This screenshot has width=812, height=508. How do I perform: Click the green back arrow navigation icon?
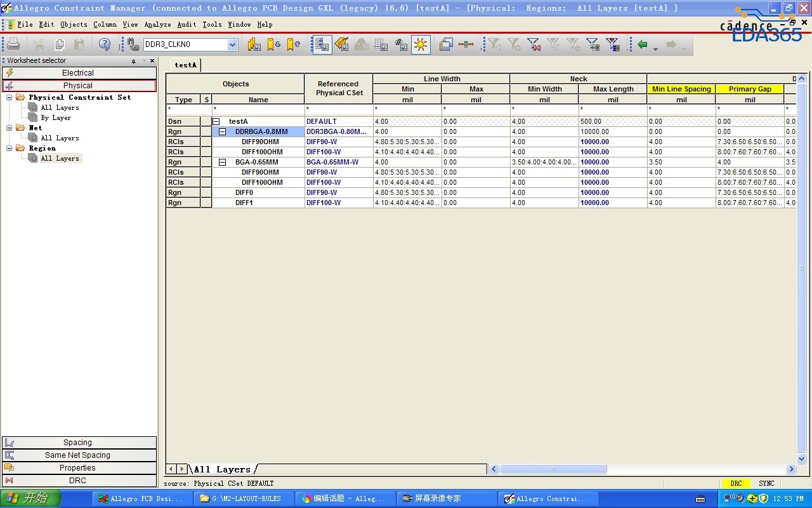coord(643,44)
